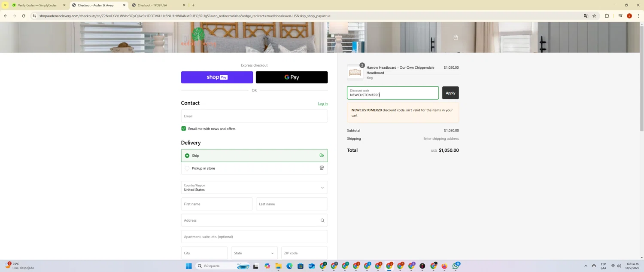This screenshot has height=272, width=644.
Task: Open Task View from the taskbar
Action: point(256,266)
